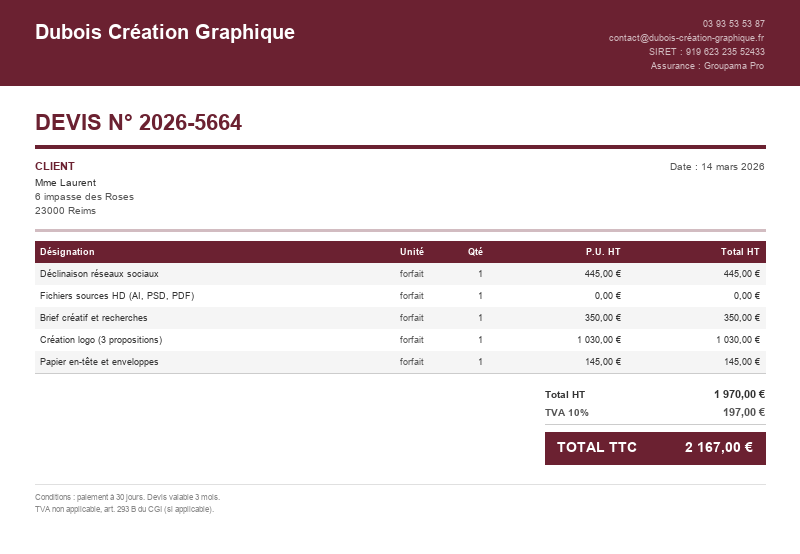Click the payment conditions footer line
Image resolution: width=800 pixels, height=554 pixels.
click(127, 497)
